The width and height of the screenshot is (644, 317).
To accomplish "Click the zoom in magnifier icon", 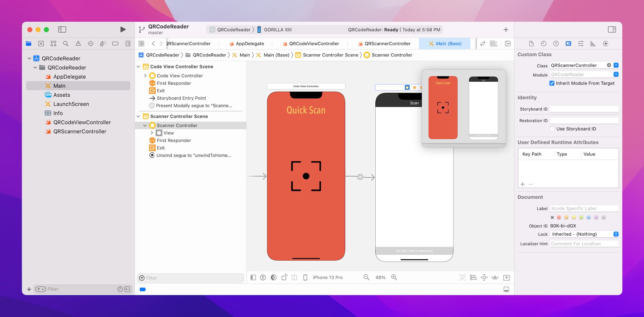I will point(394,277).
